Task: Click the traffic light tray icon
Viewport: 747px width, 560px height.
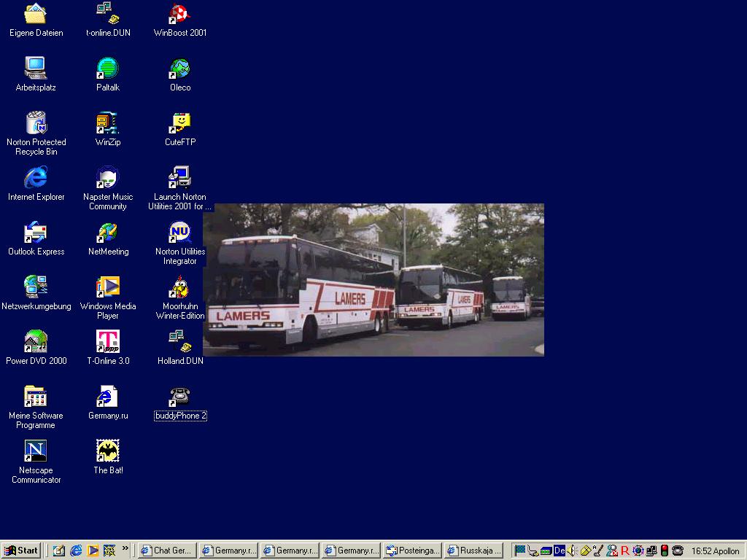Action: pyautogui.click(x=664, y=551)
